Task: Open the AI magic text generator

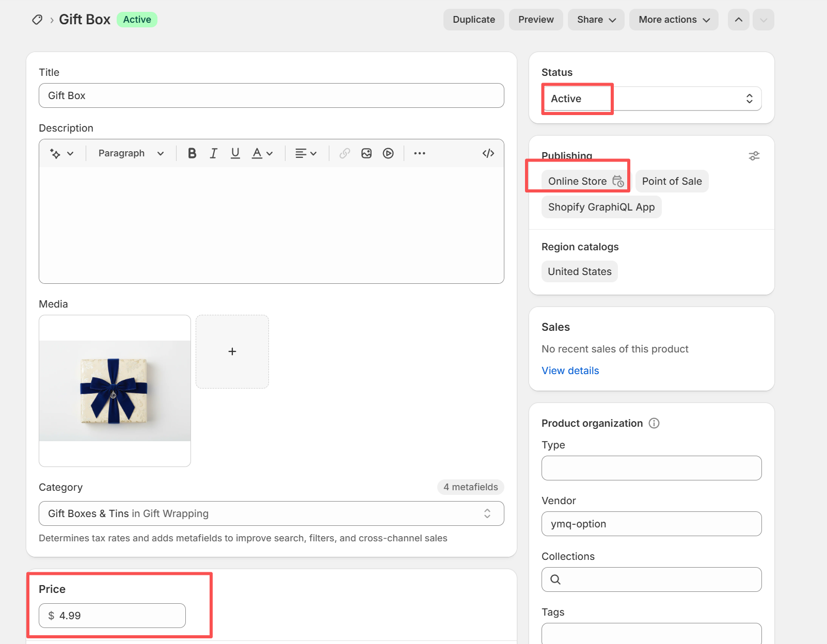Action: [x=61, y=153]
